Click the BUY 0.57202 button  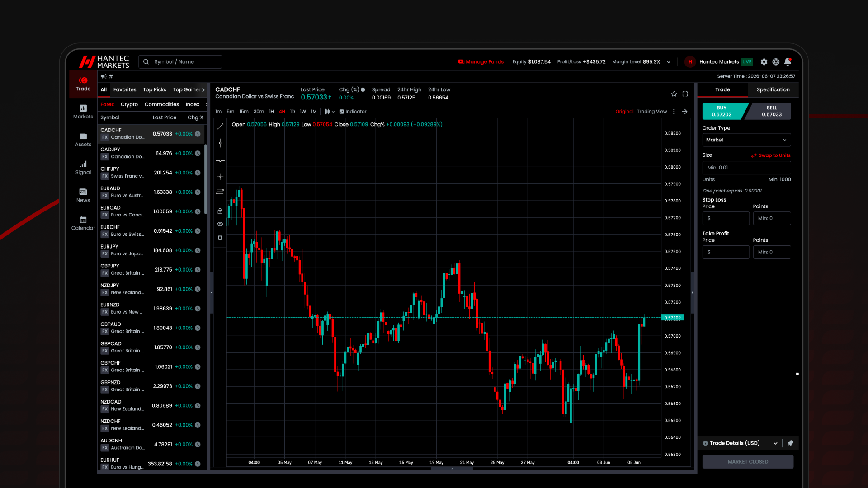click(722, 111)
